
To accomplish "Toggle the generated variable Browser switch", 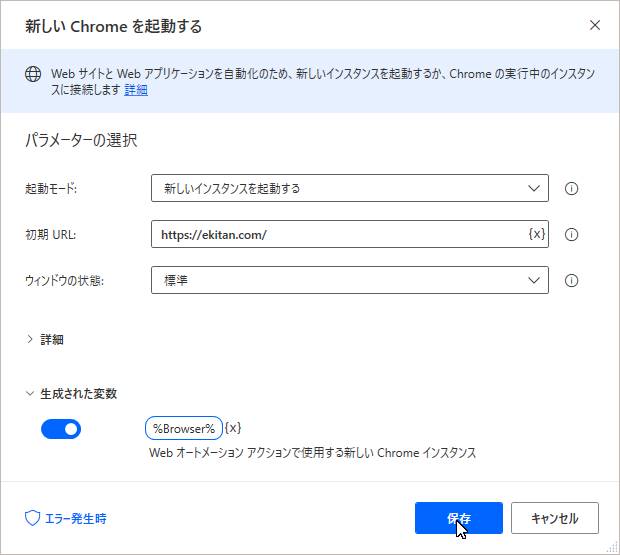I will (x=61, y=429).
